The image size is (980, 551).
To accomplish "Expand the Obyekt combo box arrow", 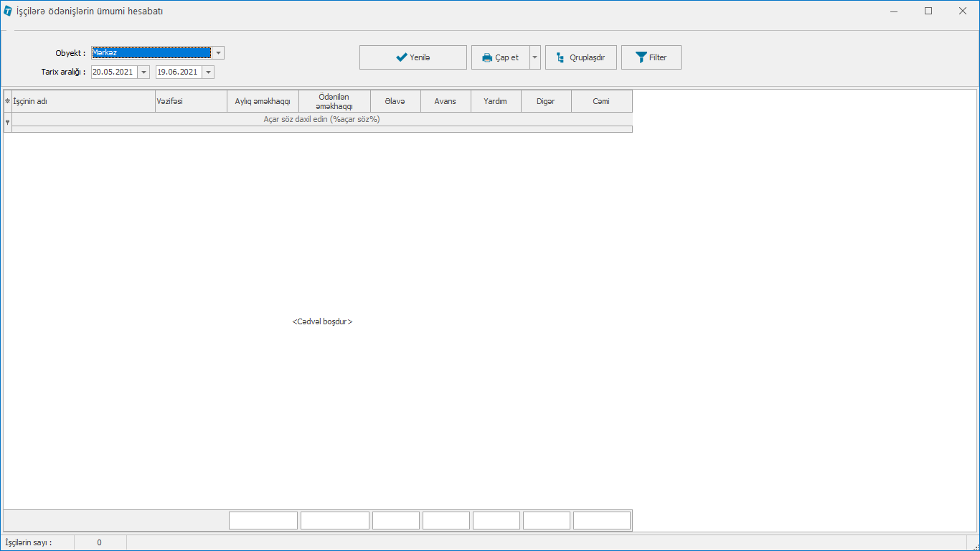I will [218, 52].
